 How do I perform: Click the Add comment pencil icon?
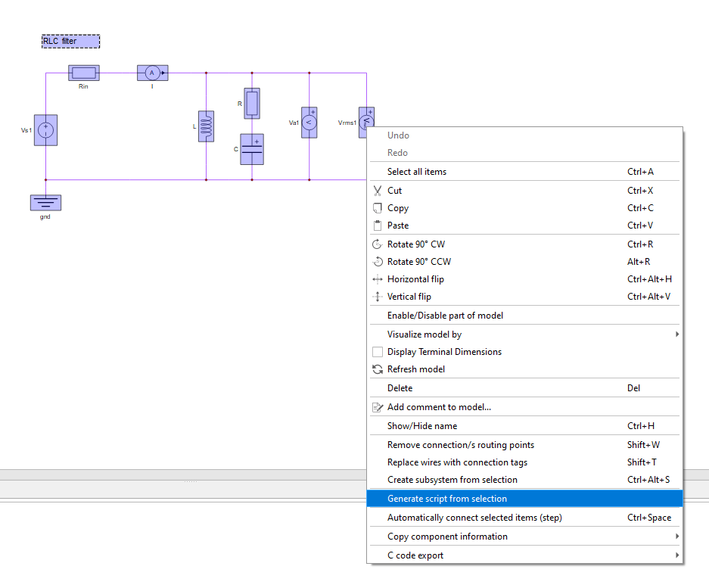[378, 407]
